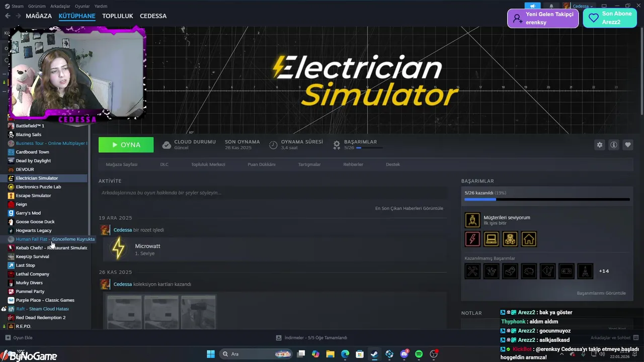The image size is (644, 362).
Task: Open Rehberler link
Action: tap(353, 164)
